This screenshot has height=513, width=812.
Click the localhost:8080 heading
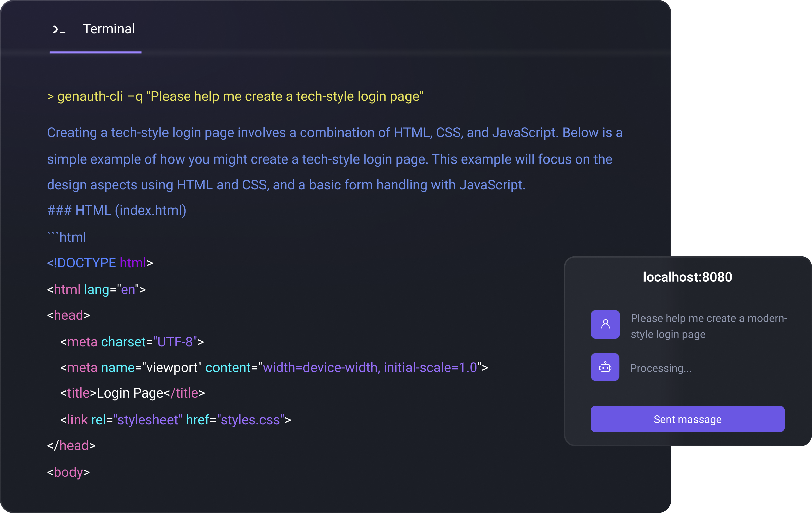point(687,277)
